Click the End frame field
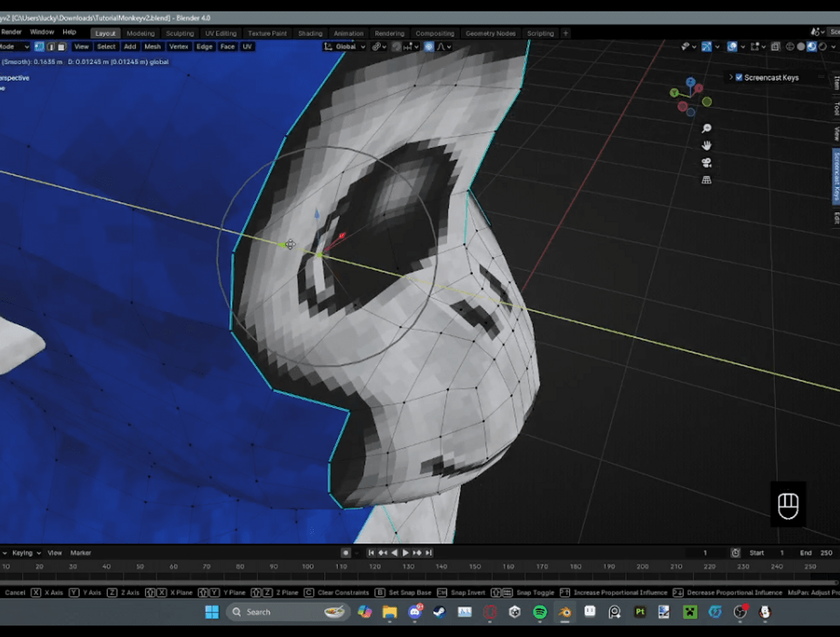Screen dimensions: 840x637 [818, 553]
